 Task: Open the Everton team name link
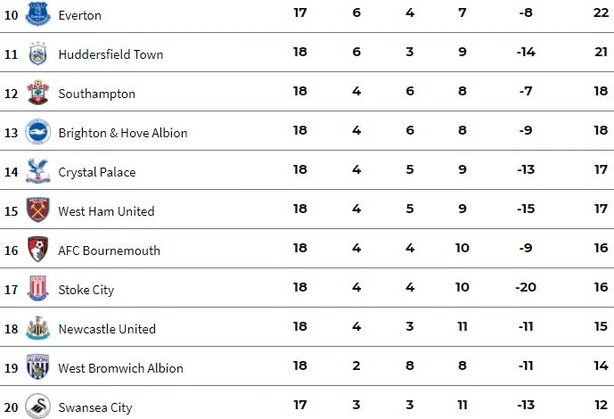tap(80, 15)
